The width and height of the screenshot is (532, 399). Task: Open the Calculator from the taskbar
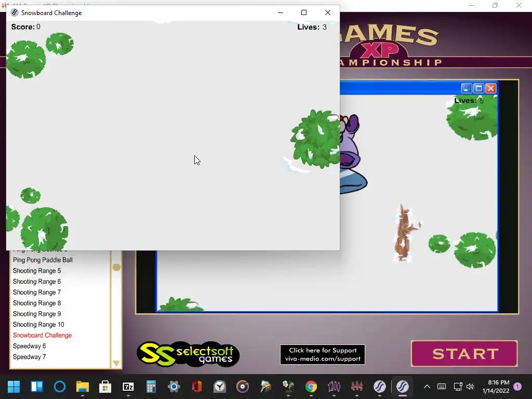(151, 387)
